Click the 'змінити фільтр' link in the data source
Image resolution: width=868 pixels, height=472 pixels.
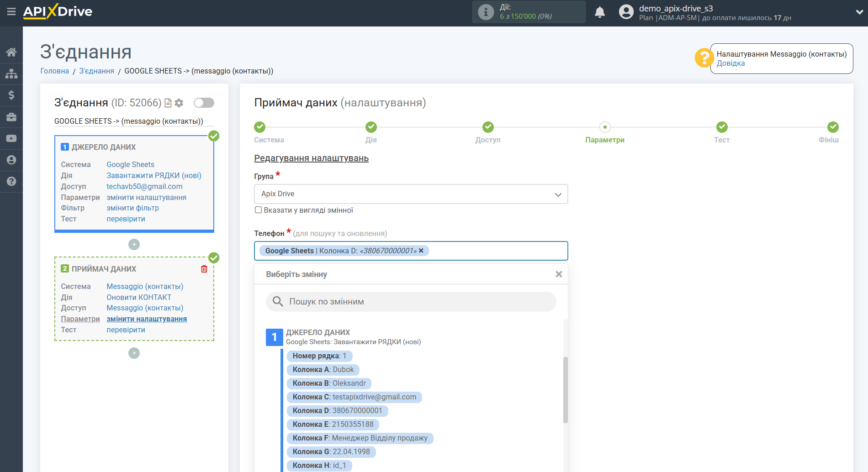(132, 208)
